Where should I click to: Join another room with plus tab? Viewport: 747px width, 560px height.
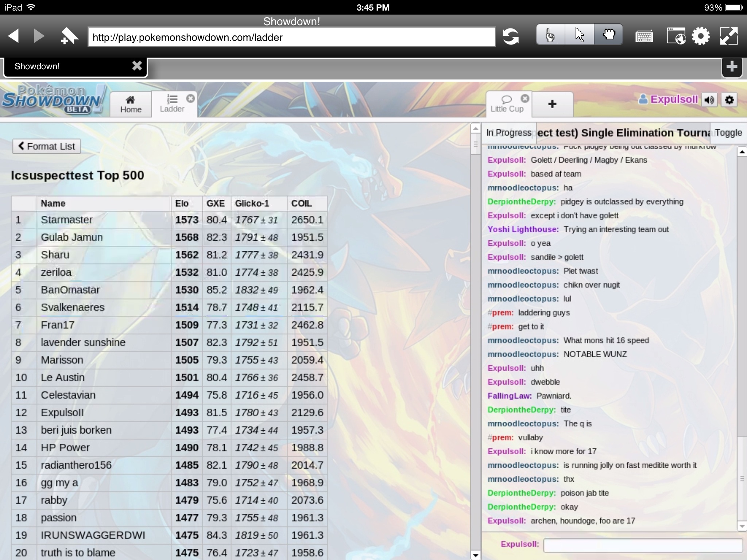tap(552, 104)
